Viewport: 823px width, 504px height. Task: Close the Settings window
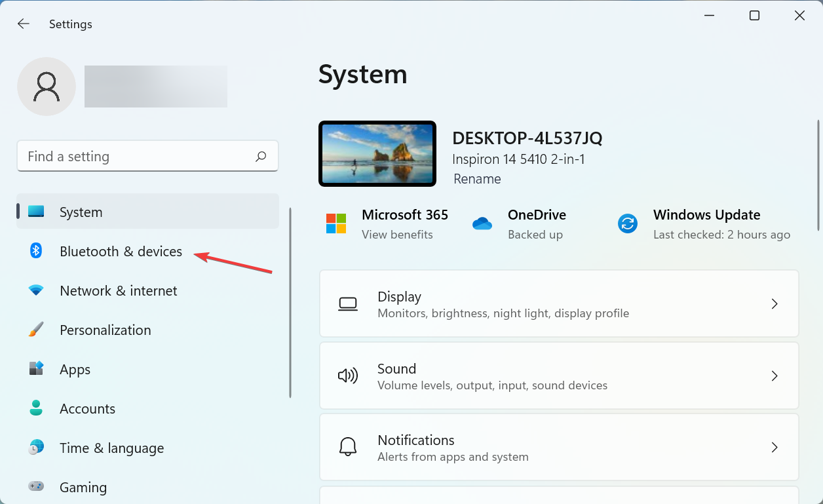(799, 15)
